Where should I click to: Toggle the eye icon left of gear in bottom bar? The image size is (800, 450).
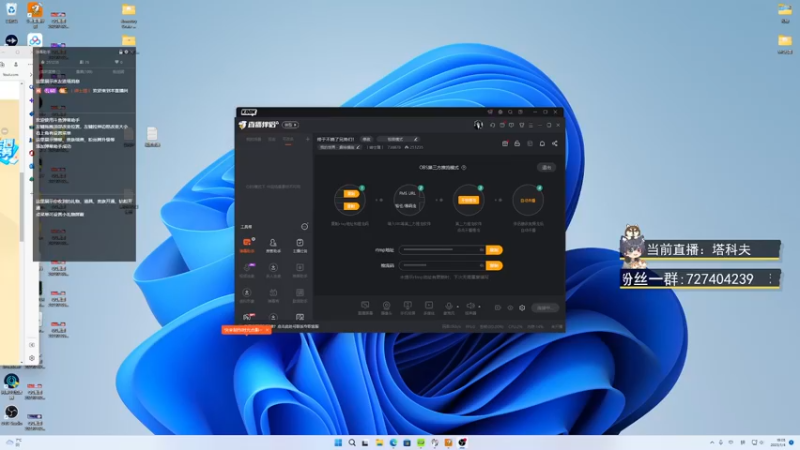[x=510, y=308]
